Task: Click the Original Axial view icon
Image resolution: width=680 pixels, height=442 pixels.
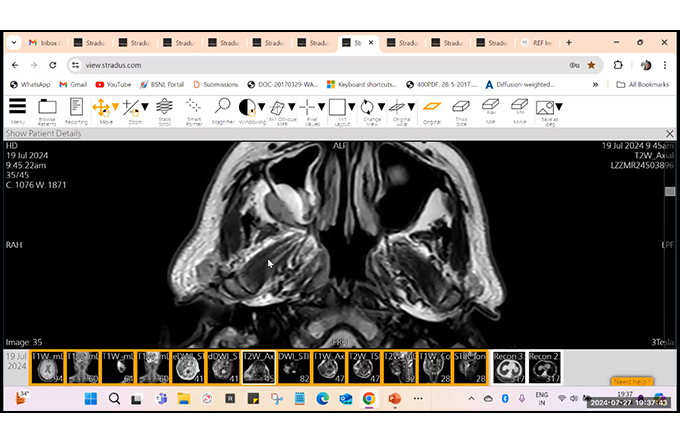Action: 400,107
